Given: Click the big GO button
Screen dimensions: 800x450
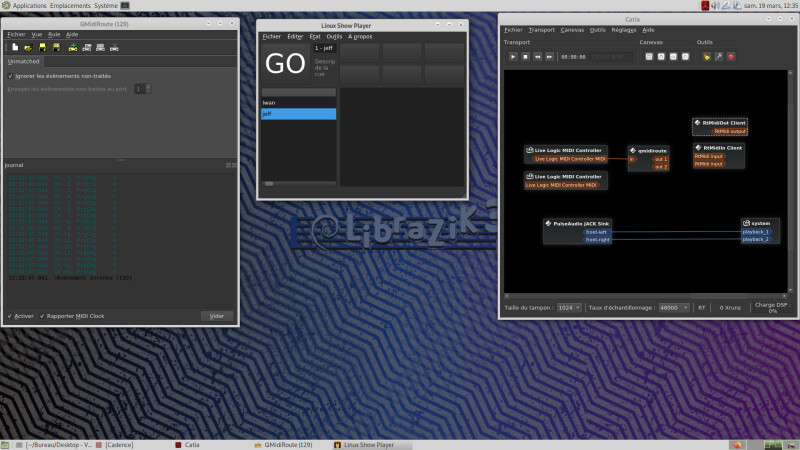Looking at the screenshot, I should tap(285, 64).
